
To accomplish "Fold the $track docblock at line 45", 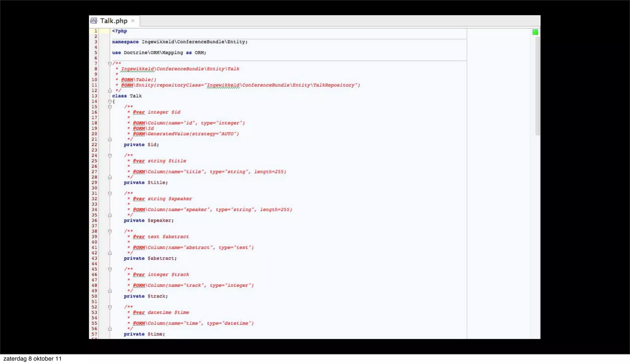I will coord(110,269).
